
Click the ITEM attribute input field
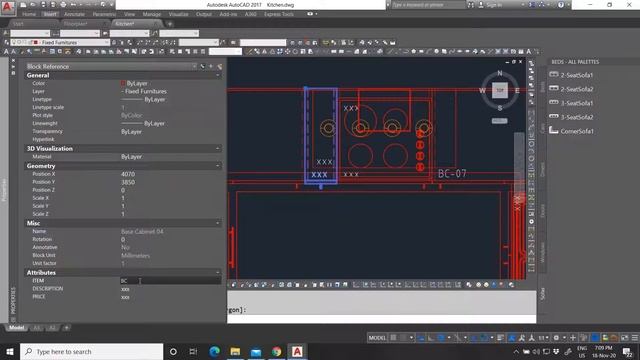coord(170,281)
